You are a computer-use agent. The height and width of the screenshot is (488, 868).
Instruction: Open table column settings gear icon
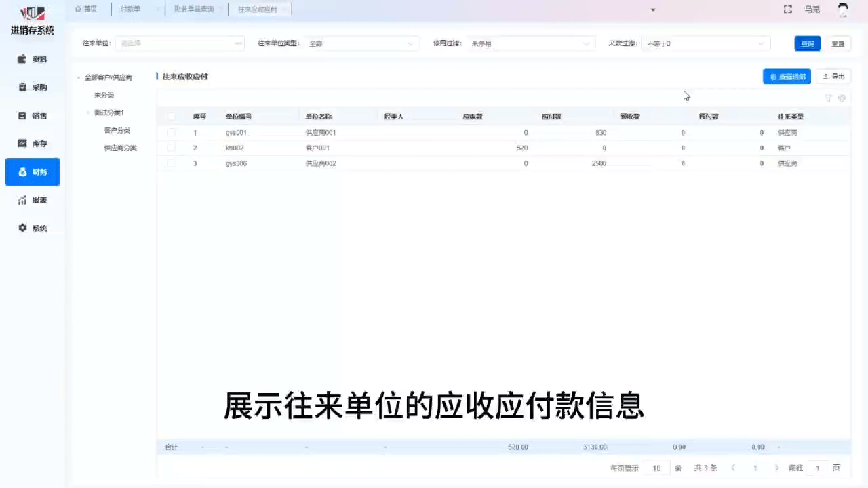842,98
